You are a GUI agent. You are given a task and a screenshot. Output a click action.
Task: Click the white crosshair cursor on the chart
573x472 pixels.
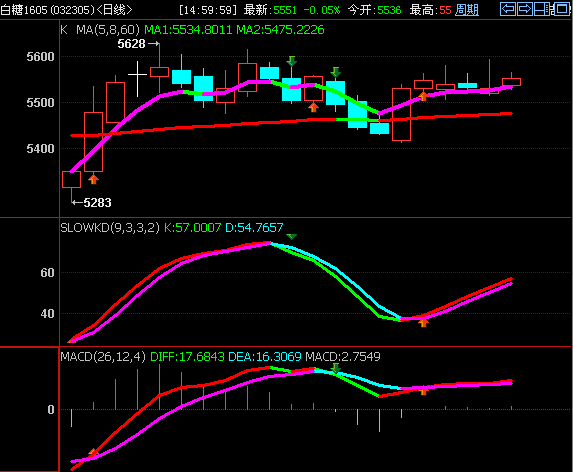[x=137, y=75]
